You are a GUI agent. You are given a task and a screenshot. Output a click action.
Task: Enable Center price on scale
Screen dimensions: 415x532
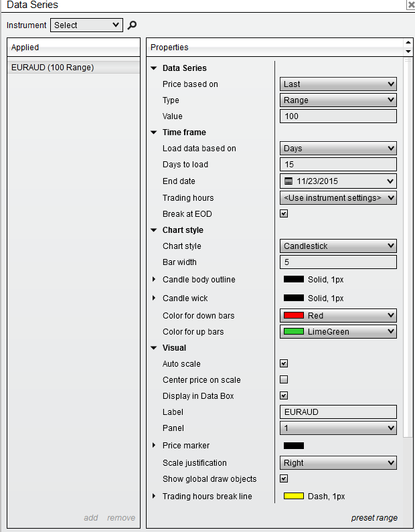click(x=284, y=380)
